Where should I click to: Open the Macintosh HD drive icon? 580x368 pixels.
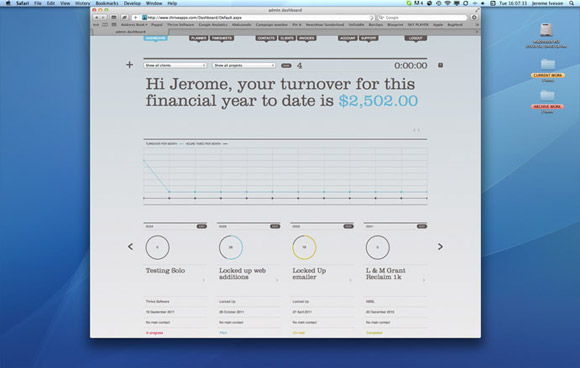click(x=546, y=30)
